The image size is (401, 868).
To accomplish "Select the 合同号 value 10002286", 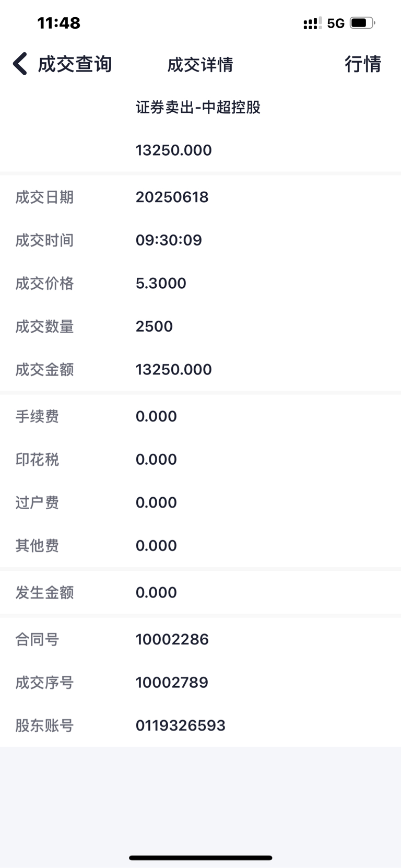I will pos(172,639).
